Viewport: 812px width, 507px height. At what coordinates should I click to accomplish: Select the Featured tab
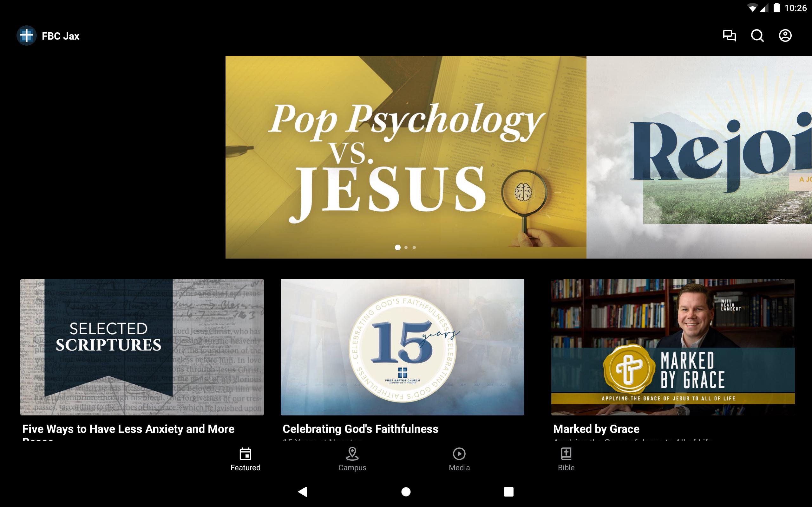point(245,459)
